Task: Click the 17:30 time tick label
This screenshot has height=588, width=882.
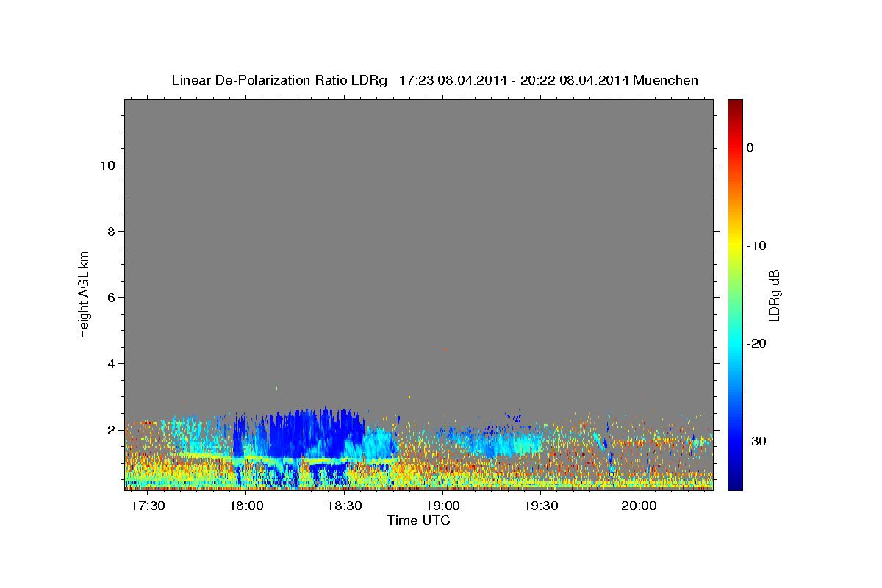Action: click(148, 506)
